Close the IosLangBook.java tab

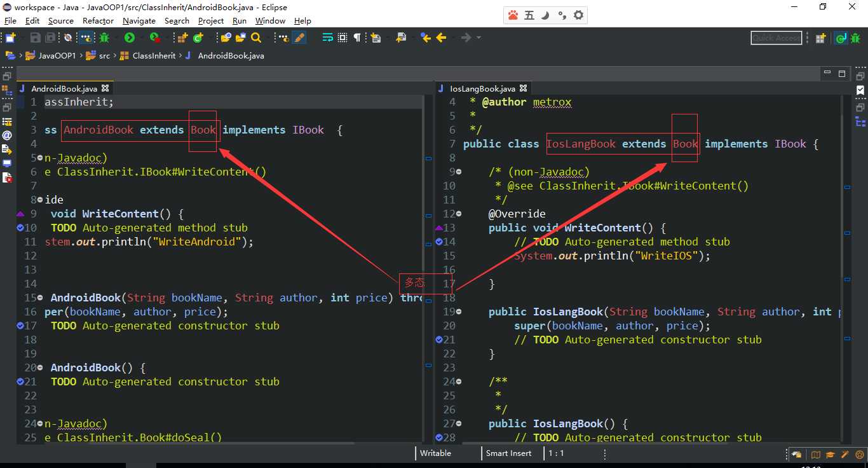(523, 88)
